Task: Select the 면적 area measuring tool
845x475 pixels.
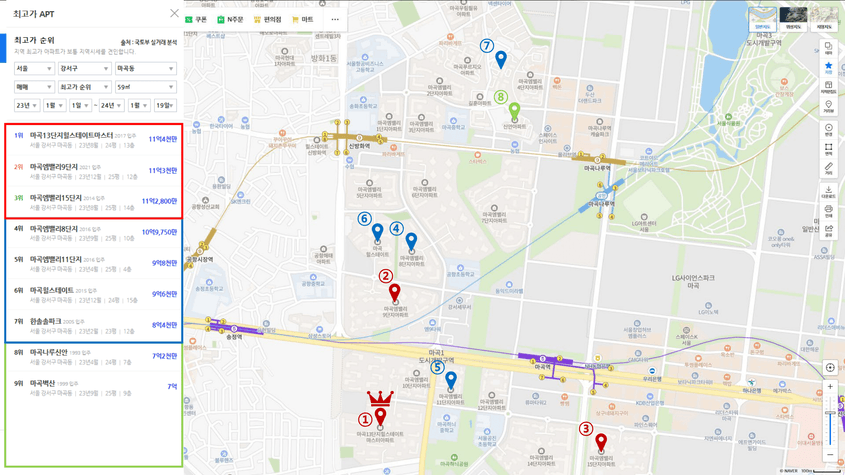Action: (828, 149)
